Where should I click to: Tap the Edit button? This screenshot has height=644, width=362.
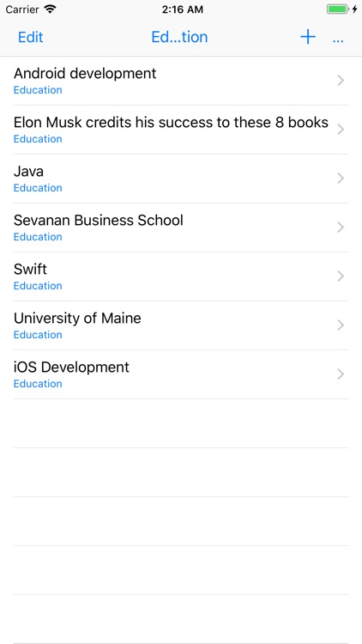point(30,38)
